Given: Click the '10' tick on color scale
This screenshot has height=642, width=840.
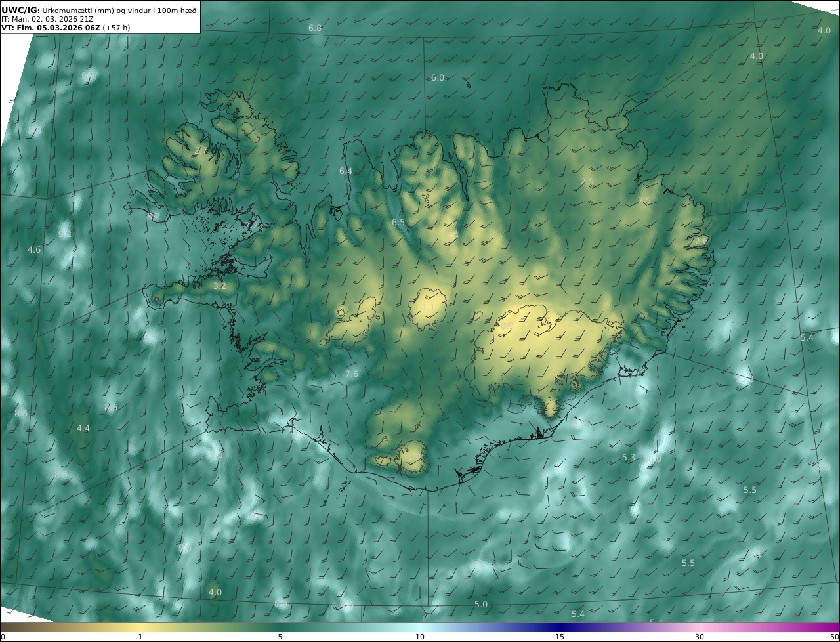Looking at the screenshot, I should click(420, 637).
